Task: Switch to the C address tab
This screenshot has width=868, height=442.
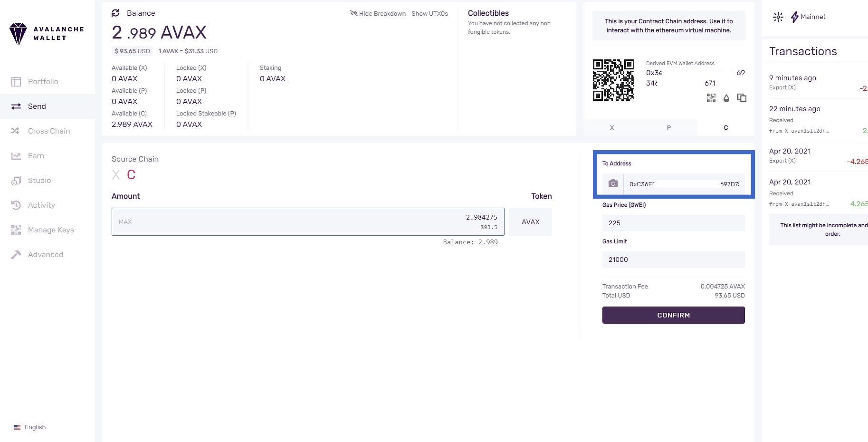Action: click(726, 127)
